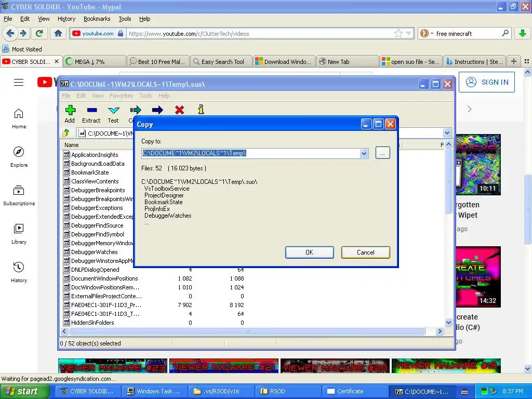The height and width of the screenshot is (399, 532).
Task: Open the browser File menu
Action: pos(8,19)
